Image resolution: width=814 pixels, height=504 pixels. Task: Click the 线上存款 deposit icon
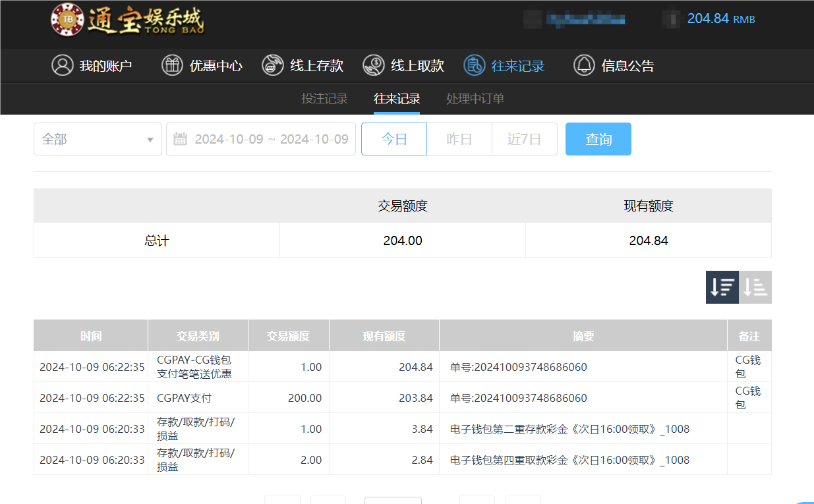point(272,65)
